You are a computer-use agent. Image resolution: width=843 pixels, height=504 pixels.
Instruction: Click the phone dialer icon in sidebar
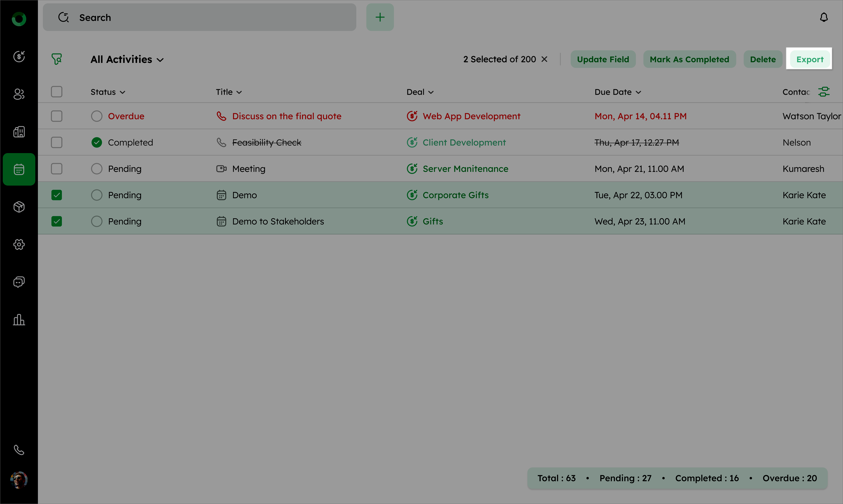click(x=19, y=450)
